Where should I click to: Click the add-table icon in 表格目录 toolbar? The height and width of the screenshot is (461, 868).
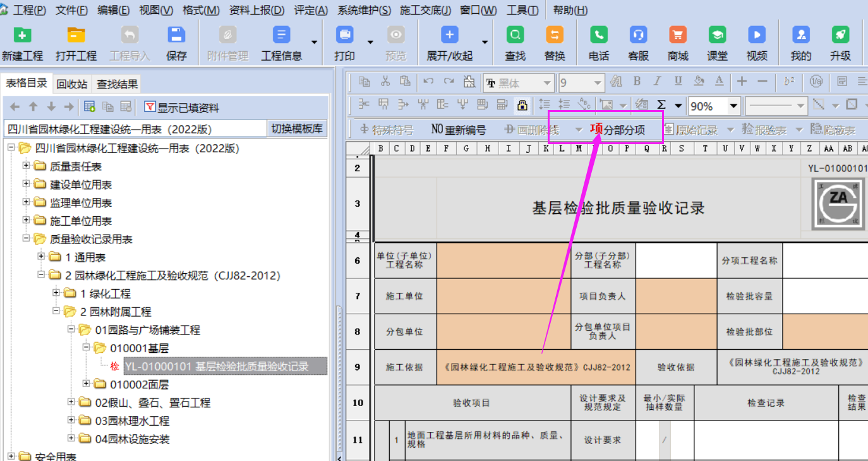pyautogui.click(x=90, y=107)
